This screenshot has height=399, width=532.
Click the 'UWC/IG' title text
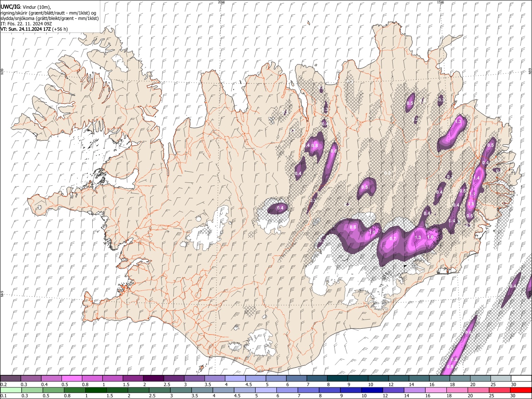pos(10,6)
